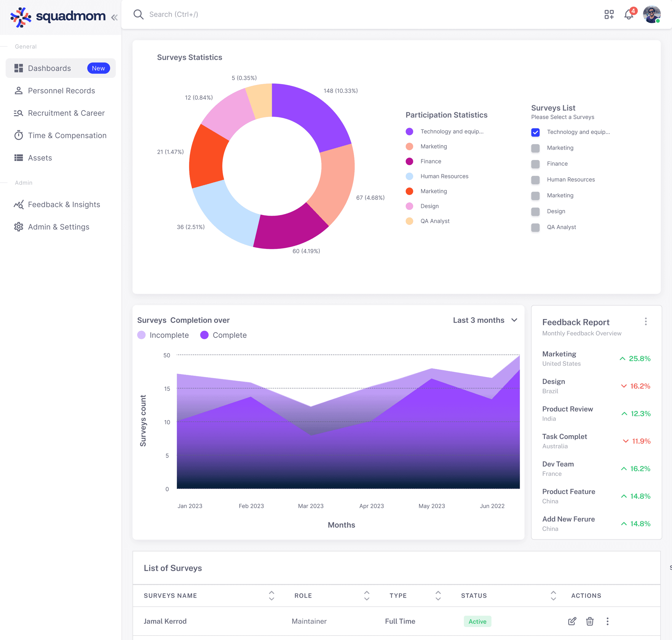Open Feedback Report three-dot menu
This screenshot has width=672, height=640.
[x=645, y=321]
